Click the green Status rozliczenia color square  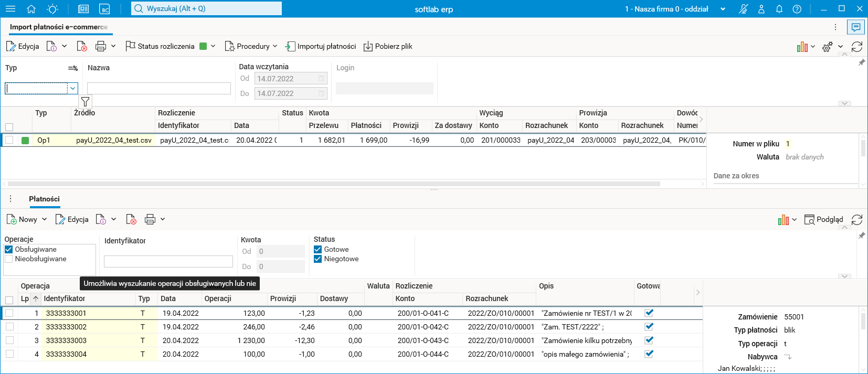(x=203, y=46)
